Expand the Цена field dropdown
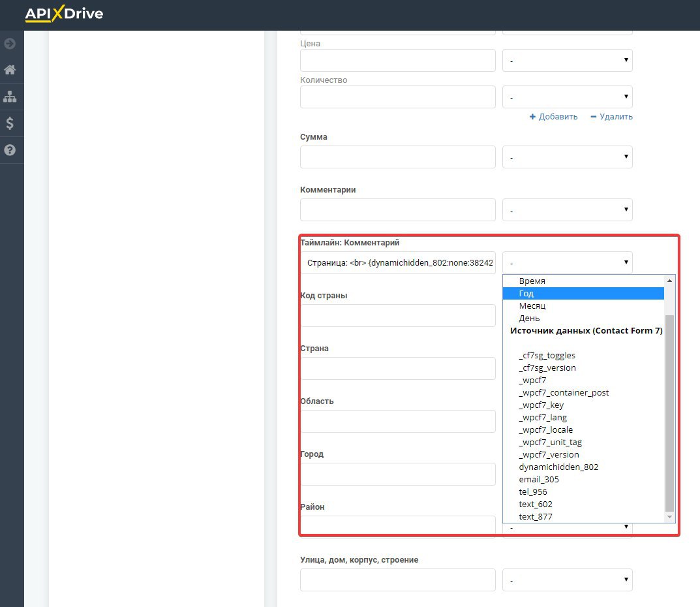This screenshot has height=607, width=700. (567, 61)
